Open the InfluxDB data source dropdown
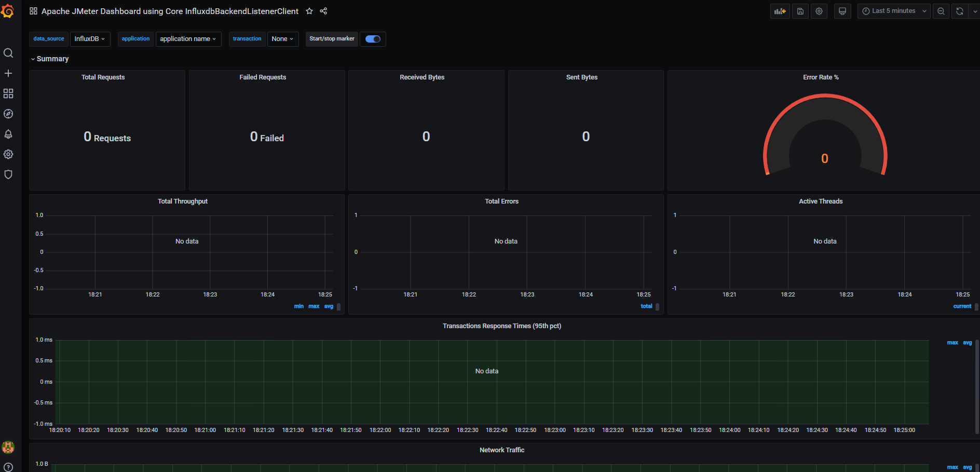The width and height of the screenshot is (980, 472). [x=90, y=39]
